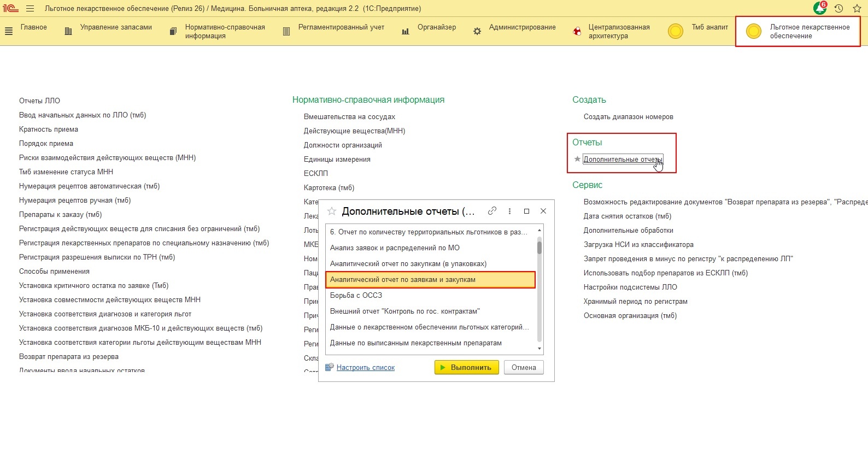Open the notifications bell with badge

pos(820,8)
